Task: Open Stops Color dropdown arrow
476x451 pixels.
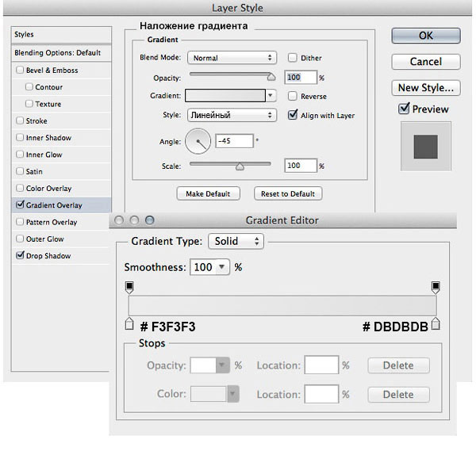Action: [x=232, y=394]
